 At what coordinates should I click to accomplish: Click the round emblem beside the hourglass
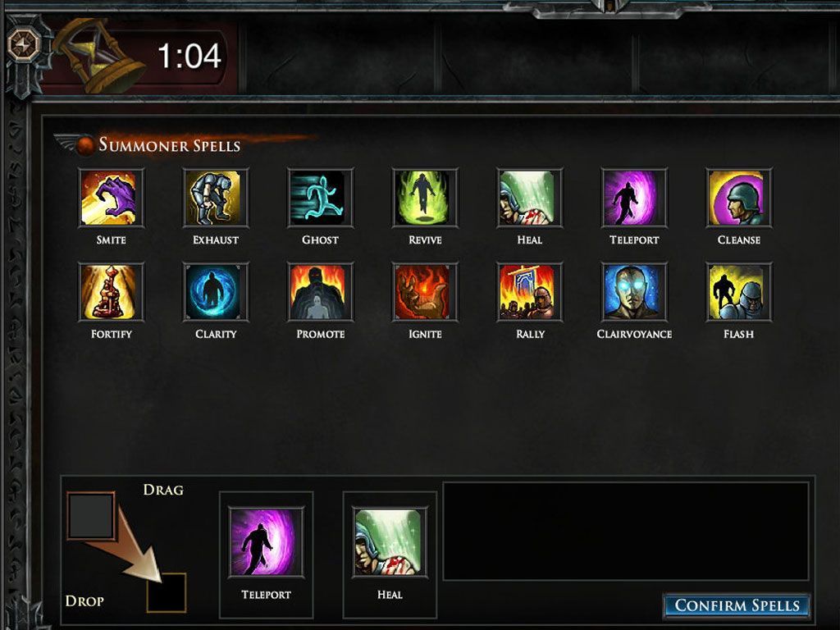tap(25, 43)
